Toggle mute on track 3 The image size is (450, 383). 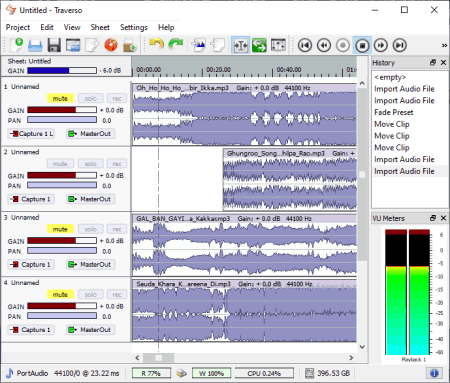click(60, 229)
